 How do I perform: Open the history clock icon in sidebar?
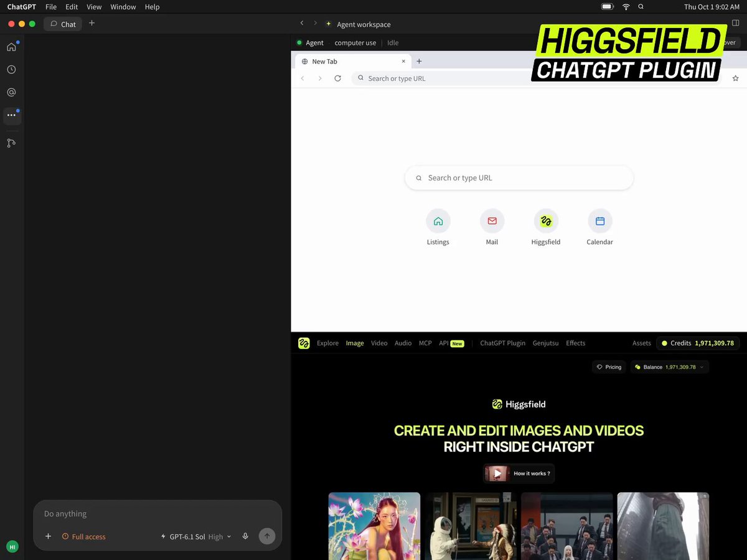click(x=11, y=70)
